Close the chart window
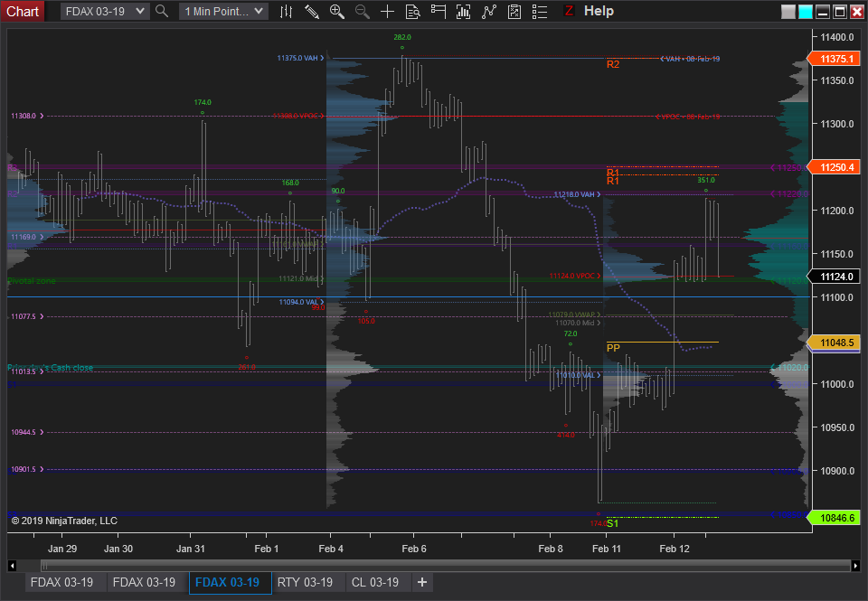Image resolution: width=868 pixels, height=601 pixels. pyautogui.click(x=856, y=12)
